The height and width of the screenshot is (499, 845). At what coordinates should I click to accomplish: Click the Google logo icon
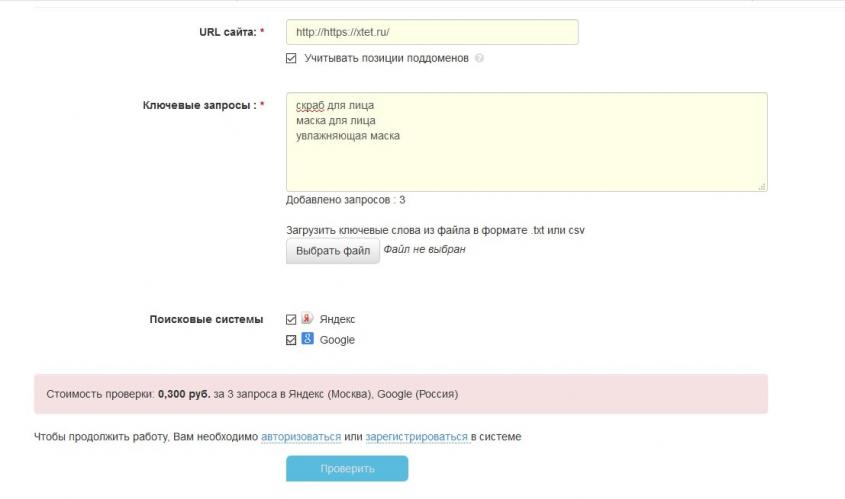click(307, 339)
